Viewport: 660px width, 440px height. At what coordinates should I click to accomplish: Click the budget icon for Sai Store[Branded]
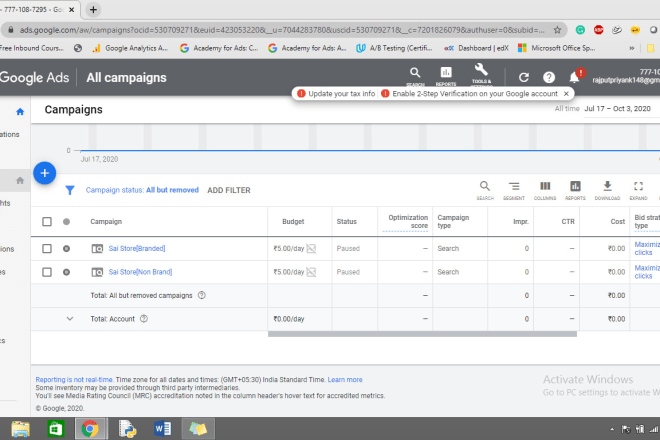pyautogui.click(x=311, y=248)
